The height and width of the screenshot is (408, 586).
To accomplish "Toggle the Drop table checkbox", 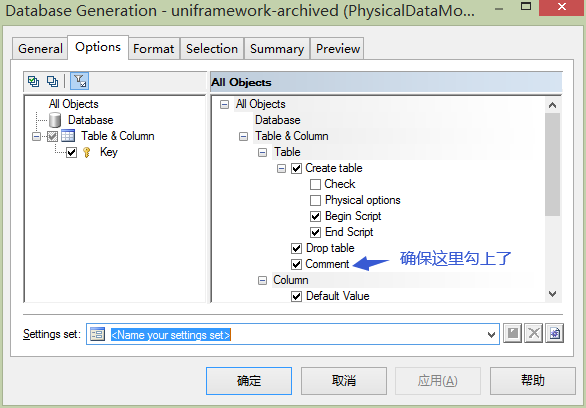I will (296, 248).
